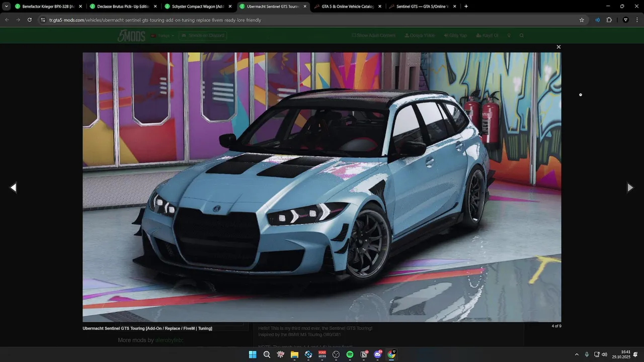Open File Explorer from the taskbar
The width and height of the screenshot is (644, 362).
294,354
